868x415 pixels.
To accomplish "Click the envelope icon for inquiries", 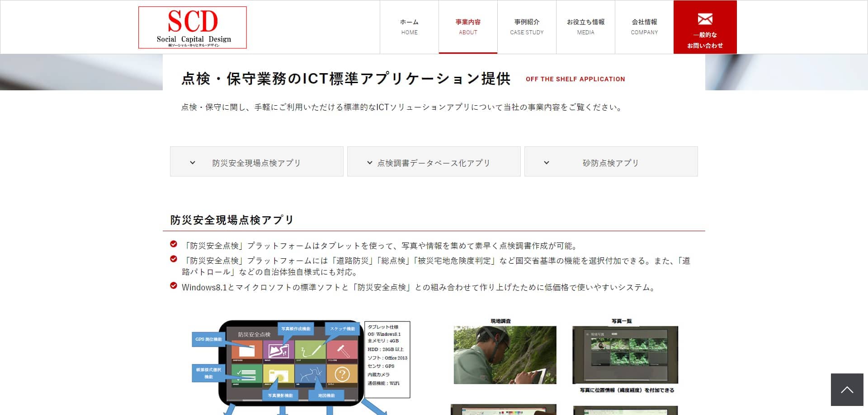I will point(705,19).
